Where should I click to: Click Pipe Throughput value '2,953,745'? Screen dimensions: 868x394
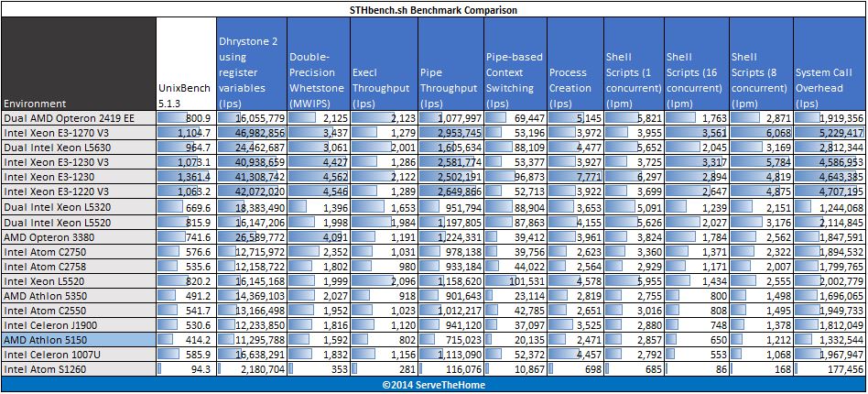coord(460,133)
